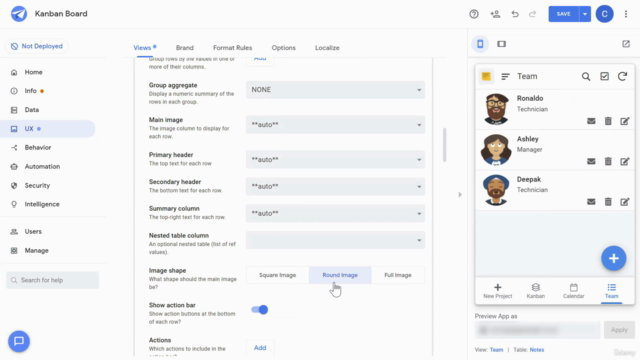640x360 pixels.
Task: Open UX section in the sidebar
Action: (x=48, y=129)
